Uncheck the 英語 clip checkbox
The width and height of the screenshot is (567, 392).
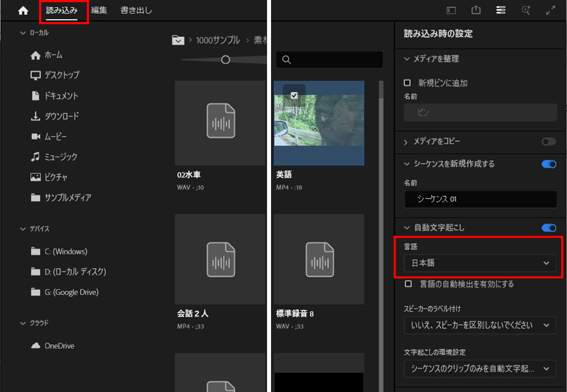pos(294,95)
